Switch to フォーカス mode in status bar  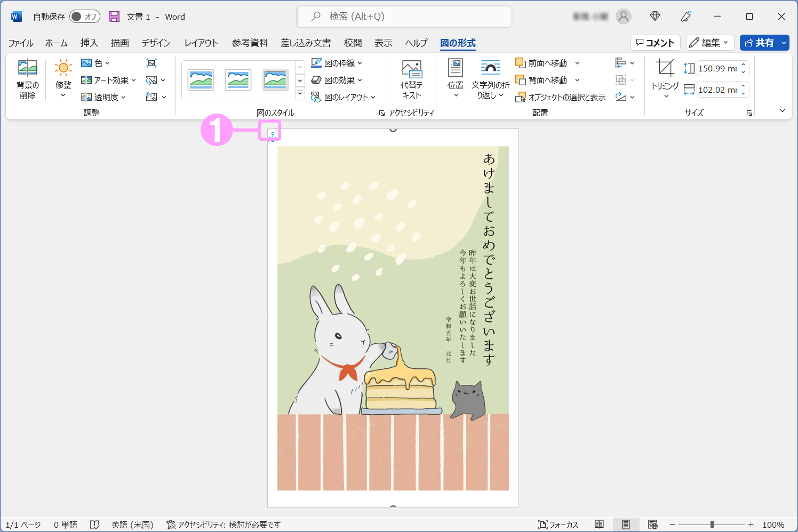coord(559,525)
